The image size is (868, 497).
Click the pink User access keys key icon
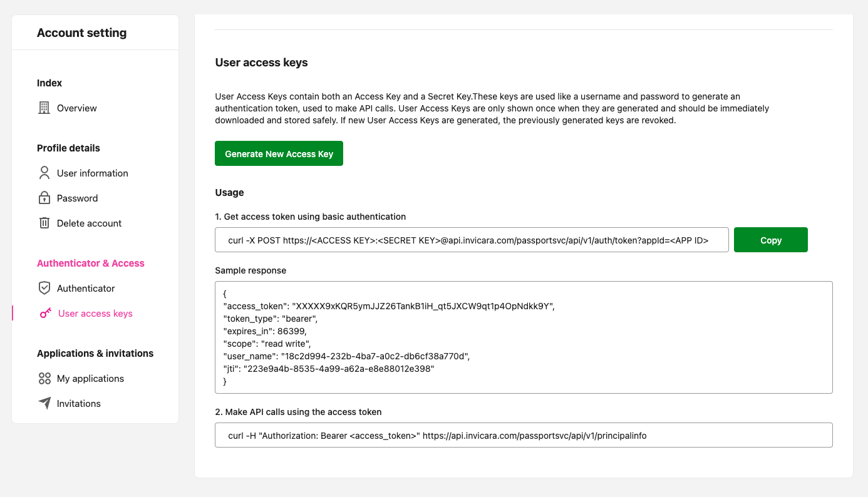click(45, 314)
